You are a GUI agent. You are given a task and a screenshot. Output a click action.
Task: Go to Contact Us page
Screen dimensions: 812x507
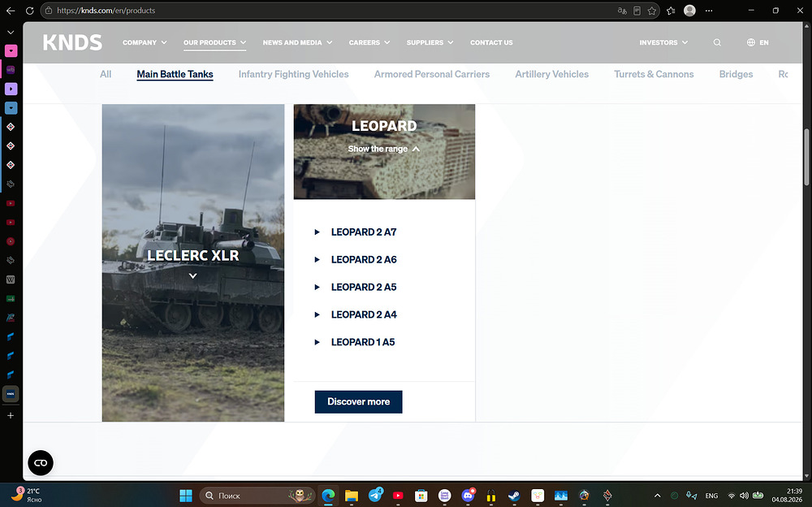[x=491, y=42]
